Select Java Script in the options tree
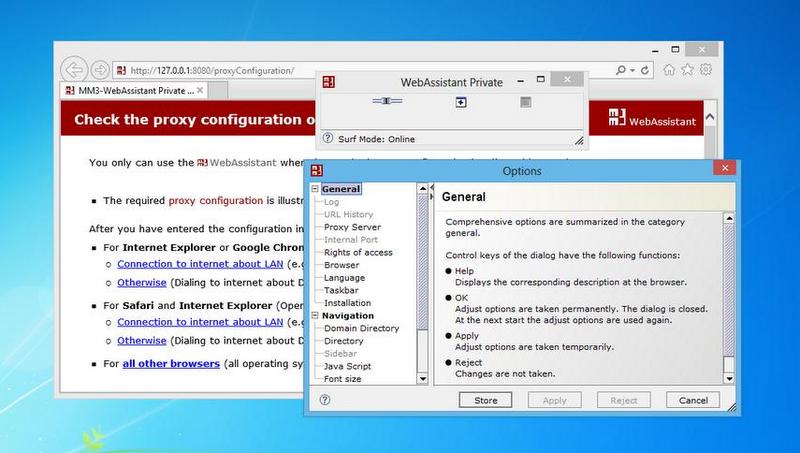This screenshot has width=800, height=453. pyautogui.click(x=347, y=366)
